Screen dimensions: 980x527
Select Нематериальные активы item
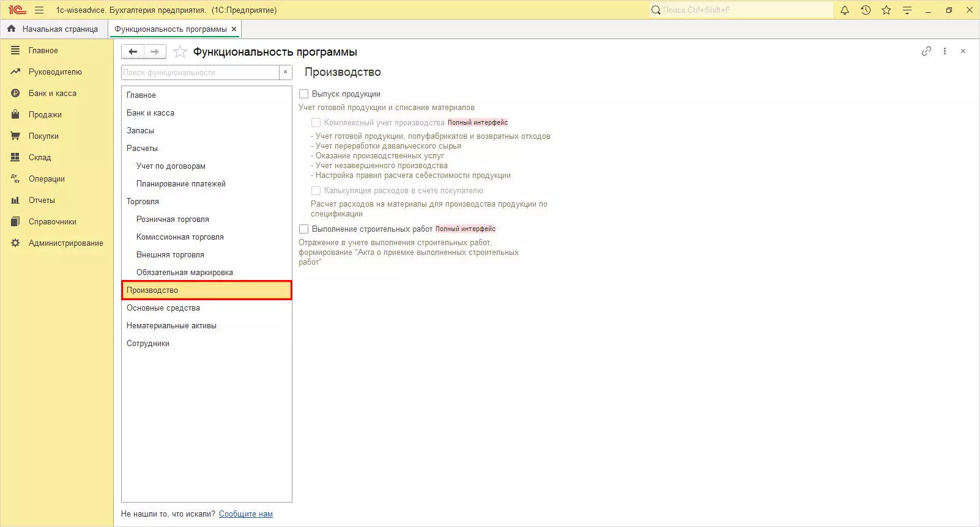[x=207, y=325]
